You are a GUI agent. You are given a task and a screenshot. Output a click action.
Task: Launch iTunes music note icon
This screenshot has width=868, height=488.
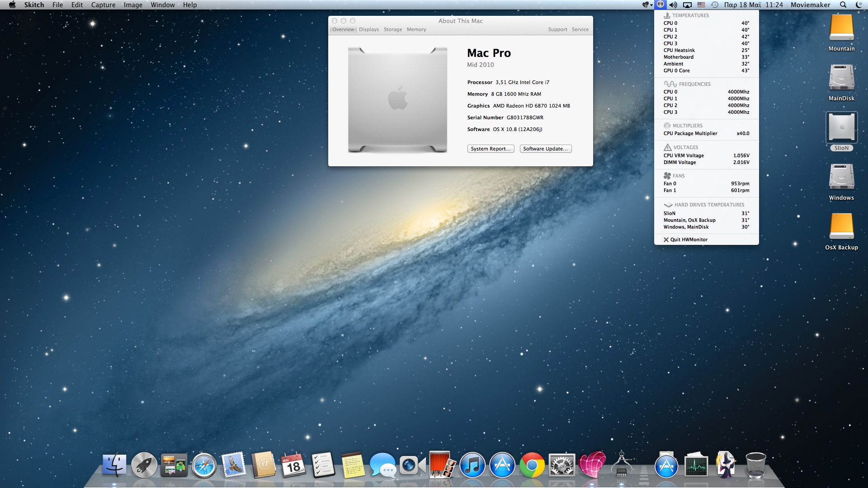tap(472, 465)
